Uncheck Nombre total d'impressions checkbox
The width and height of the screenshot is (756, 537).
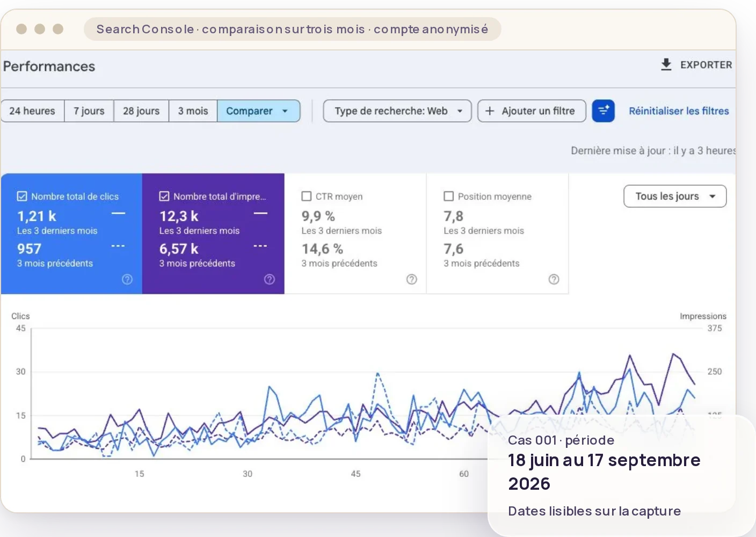[x=164, y=196]
